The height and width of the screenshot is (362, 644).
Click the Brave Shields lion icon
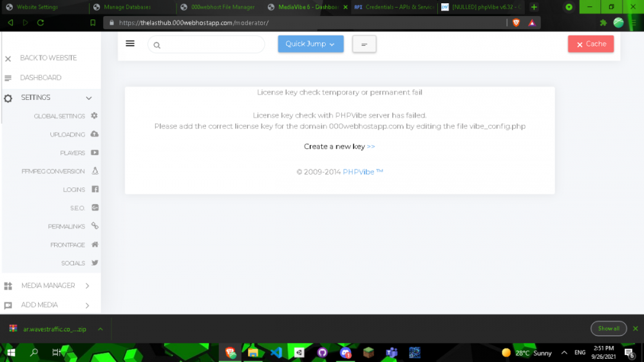coord(516,23)
